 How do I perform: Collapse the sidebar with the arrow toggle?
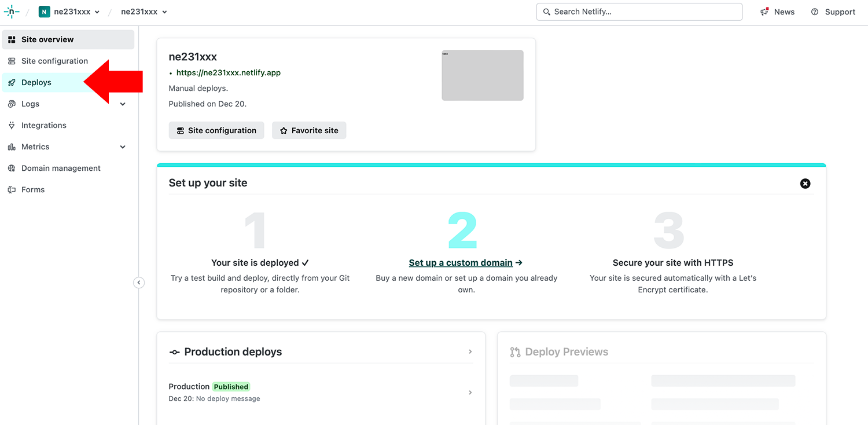pos(139,283)
